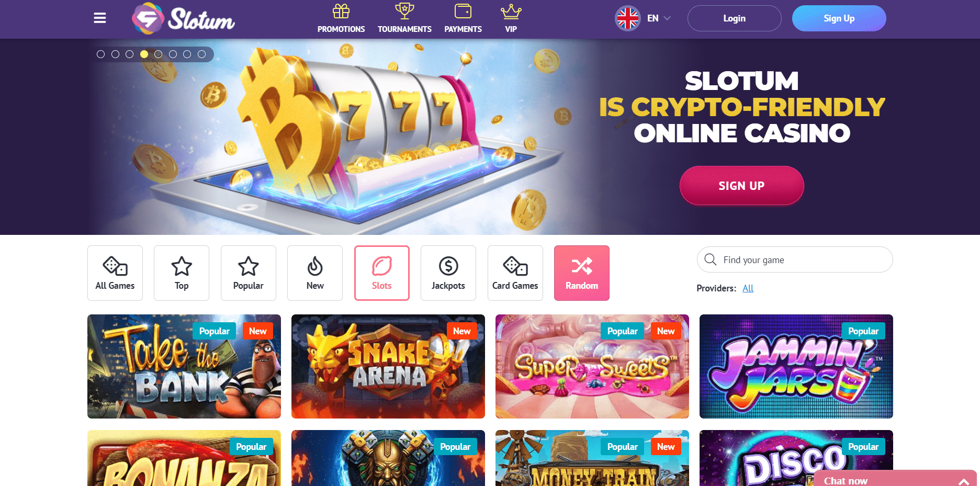
Task: Open Tournaments trophy icon
Action: [x=404, y=11]
